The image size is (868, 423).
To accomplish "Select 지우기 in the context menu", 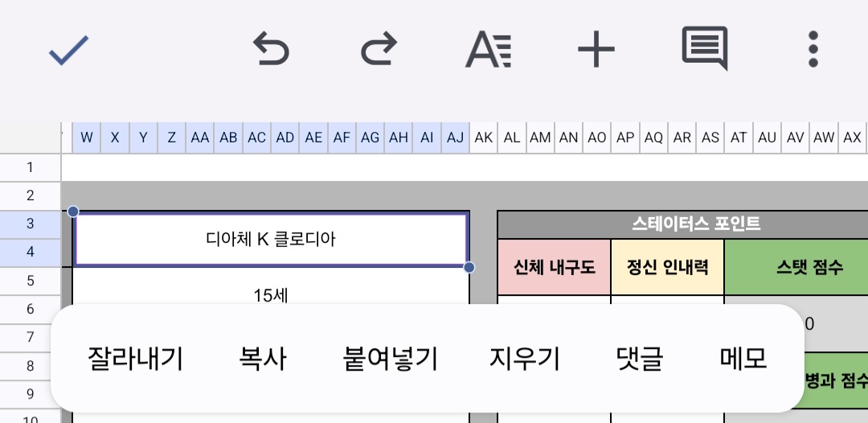I will point(524,359).
